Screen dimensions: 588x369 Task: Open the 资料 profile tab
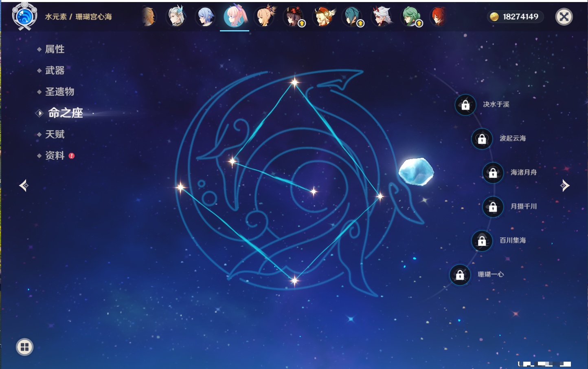(55, 155)
